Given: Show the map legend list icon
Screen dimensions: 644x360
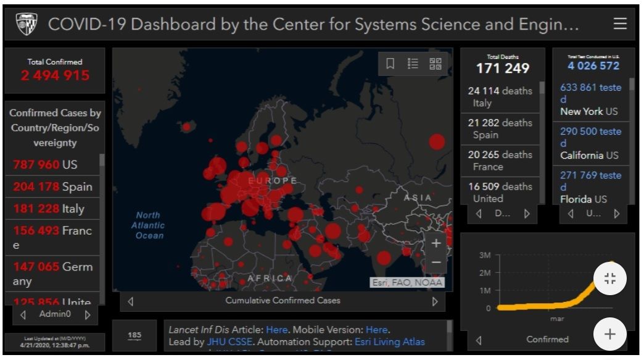Looking at the screenshot, I should point(413,64).
